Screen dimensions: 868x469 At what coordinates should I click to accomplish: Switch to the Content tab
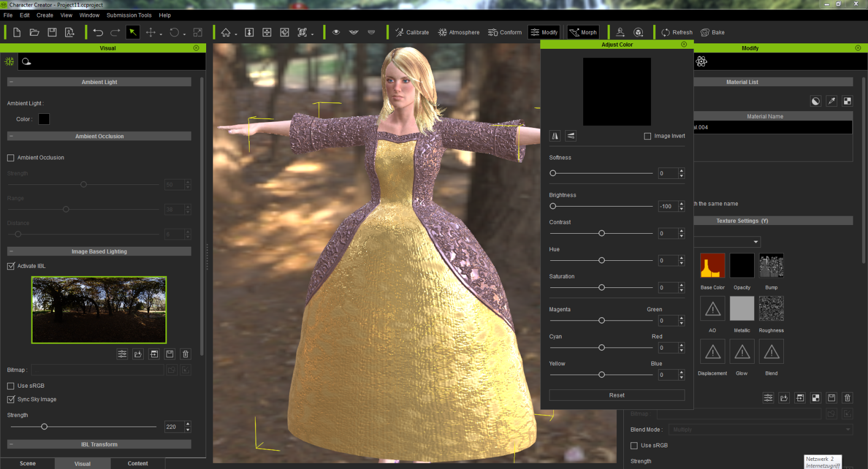138,464
